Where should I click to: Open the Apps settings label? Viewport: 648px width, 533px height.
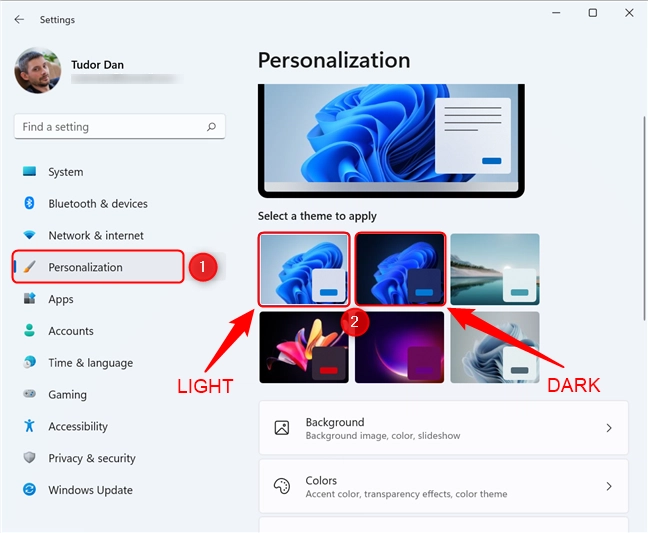click(61, 299)
